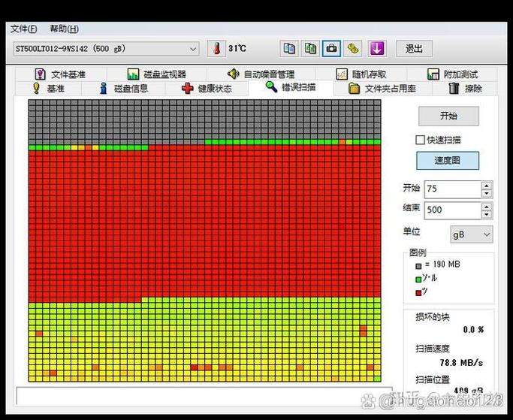
Task: Switch to the 基准 tab
Action: [48, 89]
